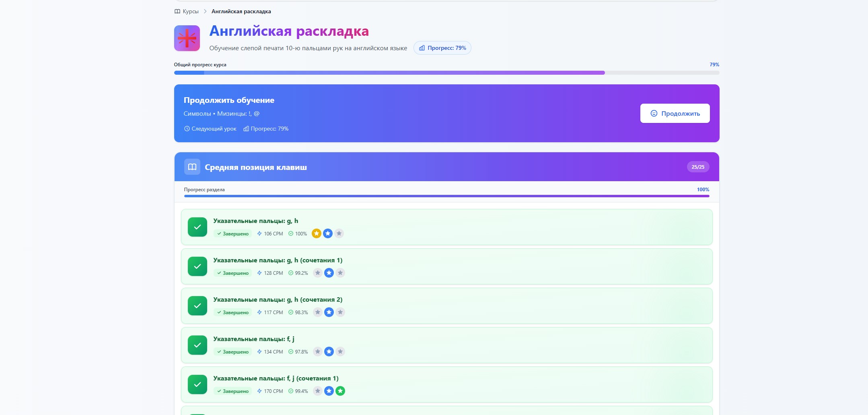Viewport: 868px width, 415px height.
Task: Go to Курсы in the breadcrumb
Action: pyautogui.click(x=190, y=11)
